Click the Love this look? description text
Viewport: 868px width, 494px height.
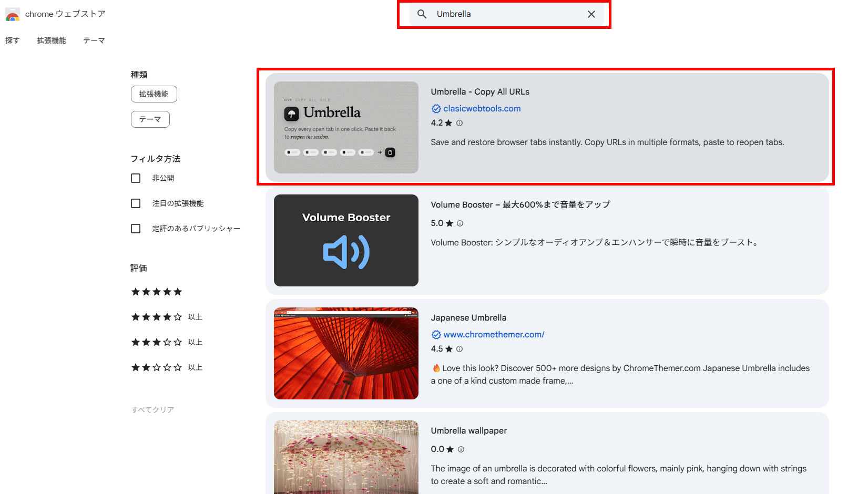pyautogui.click(x=620, y=375)
